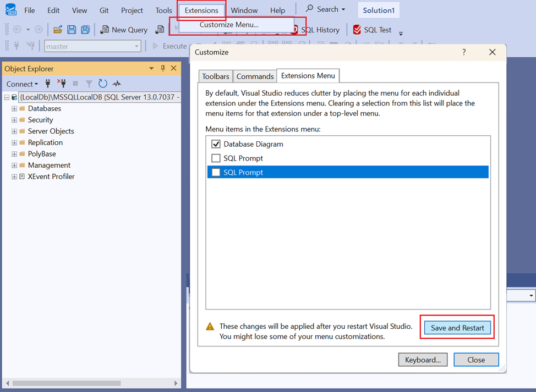Click the Save and Restart button
Viewport: 536px width, 392px height.
click(x=457, y=328)
